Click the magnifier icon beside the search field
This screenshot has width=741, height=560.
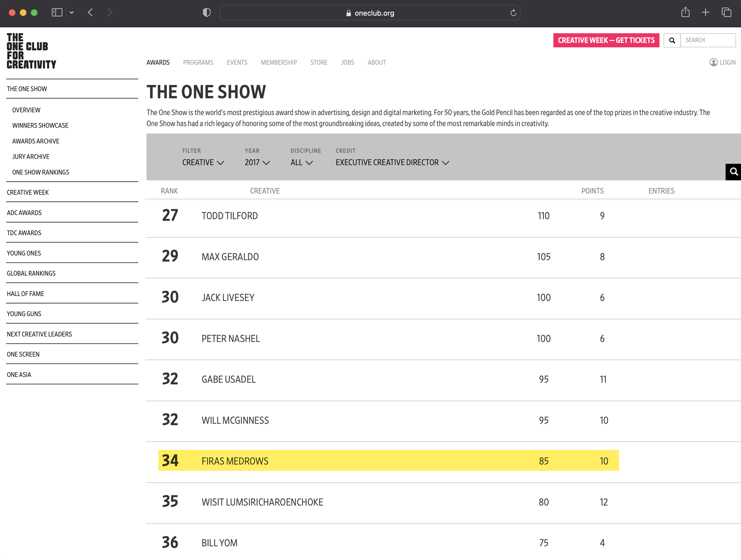coord(672,40)
